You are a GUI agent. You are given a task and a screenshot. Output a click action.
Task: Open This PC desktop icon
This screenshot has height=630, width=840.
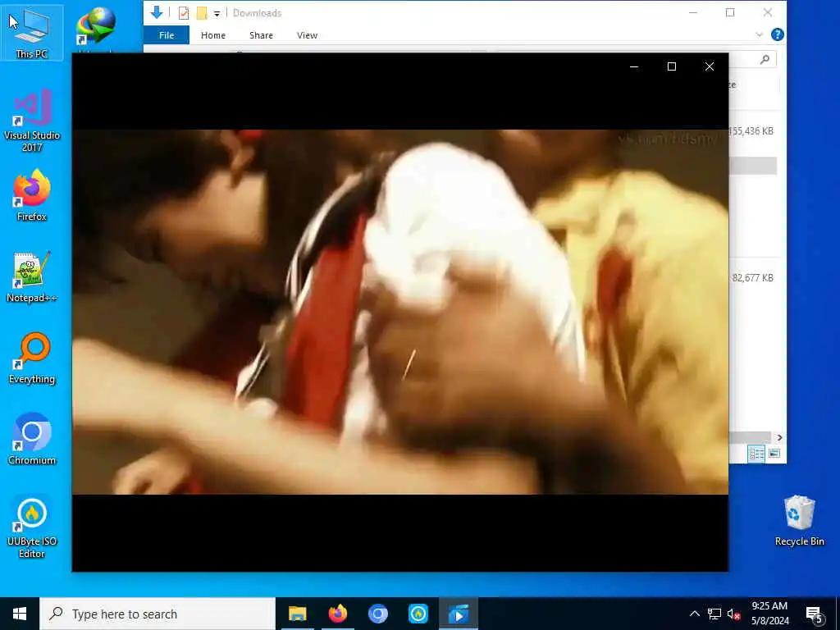(x=32, y=33)
